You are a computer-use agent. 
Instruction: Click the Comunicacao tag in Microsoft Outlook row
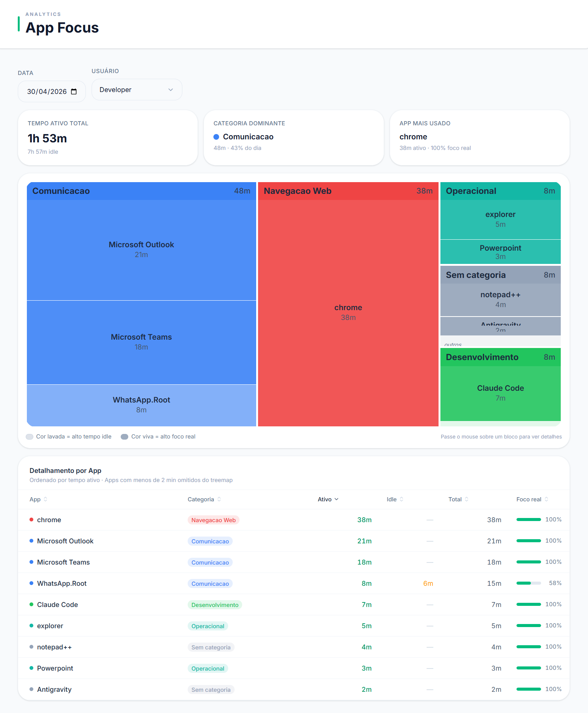tap(210, 541)
